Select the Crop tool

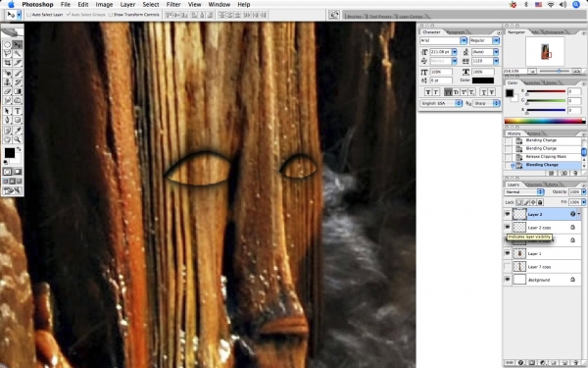point(7,63)
